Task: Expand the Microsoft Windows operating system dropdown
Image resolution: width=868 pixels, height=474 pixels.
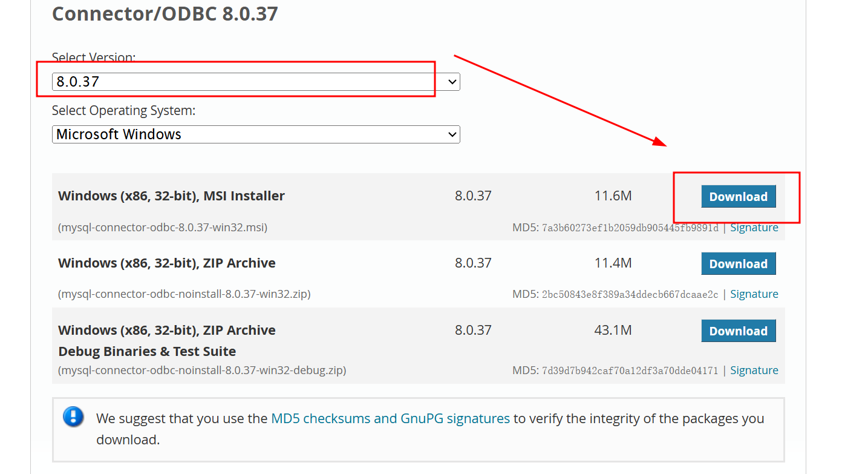Action: click(x=256, y=134)
